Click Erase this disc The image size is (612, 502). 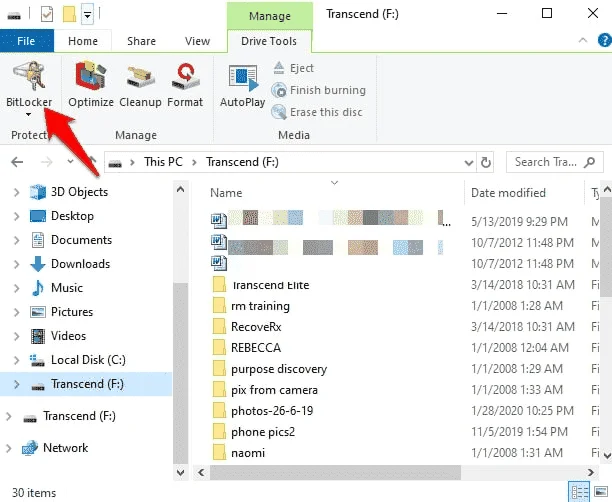pos(317,112)
